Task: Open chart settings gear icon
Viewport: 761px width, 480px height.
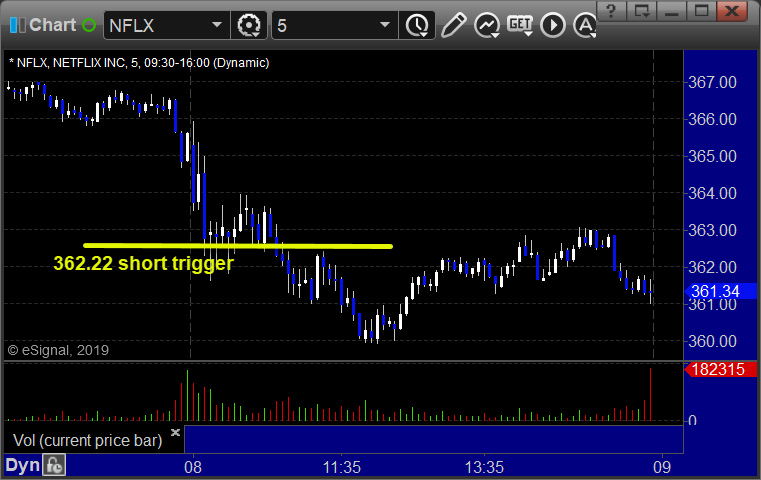Action: (x=249, y=25)
